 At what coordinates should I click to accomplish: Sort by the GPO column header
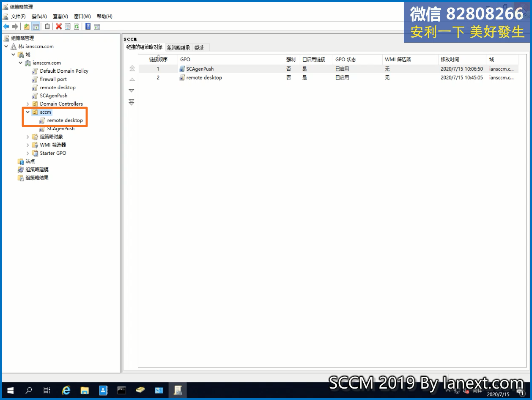coord(231,60)
